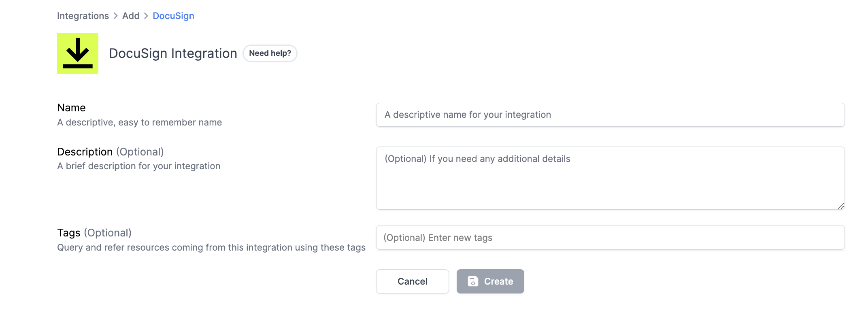
Task: Go to Integrations in the breadcrumb
Action: 83,16
